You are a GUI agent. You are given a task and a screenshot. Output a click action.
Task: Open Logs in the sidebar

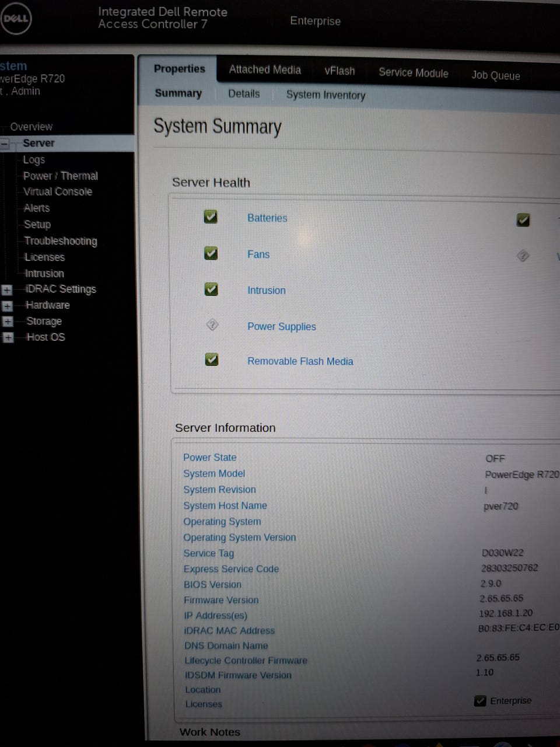(x=34, y=160)
